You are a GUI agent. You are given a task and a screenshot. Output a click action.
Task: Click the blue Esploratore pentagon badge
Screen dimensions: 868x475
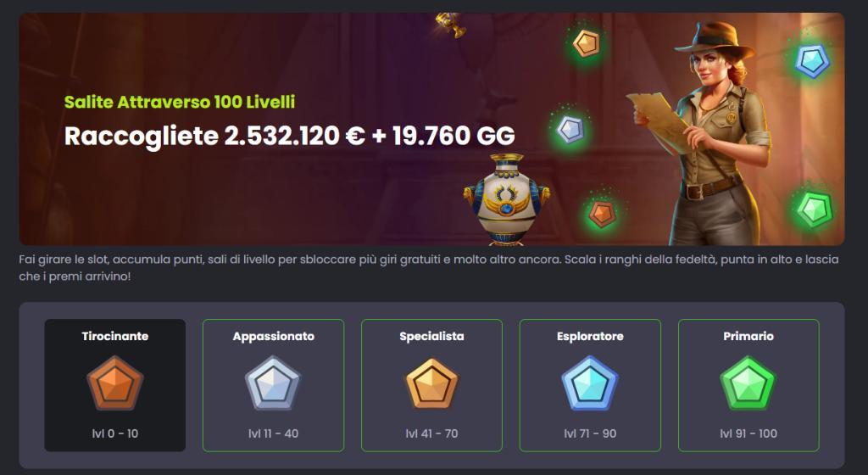(x=590, y=383)
